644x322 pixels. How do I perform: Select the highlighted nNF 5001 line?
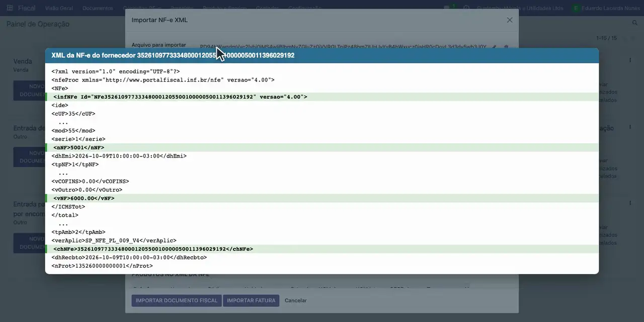[322, 147]
